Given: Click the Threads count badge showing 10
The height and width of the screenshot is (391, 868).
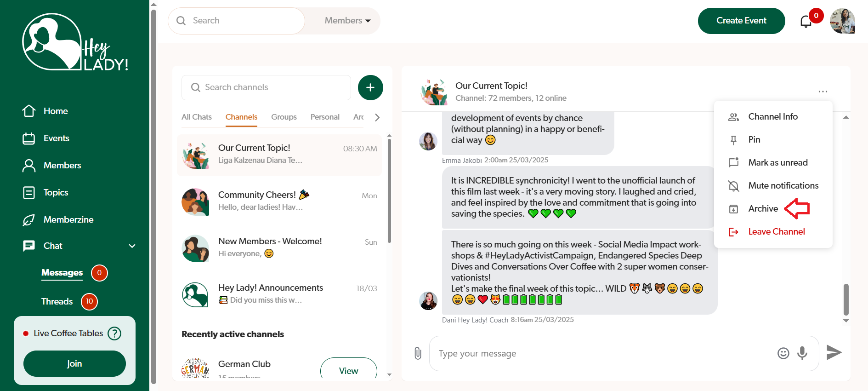Looking at the screenshot, I should [x=90, y=301].
